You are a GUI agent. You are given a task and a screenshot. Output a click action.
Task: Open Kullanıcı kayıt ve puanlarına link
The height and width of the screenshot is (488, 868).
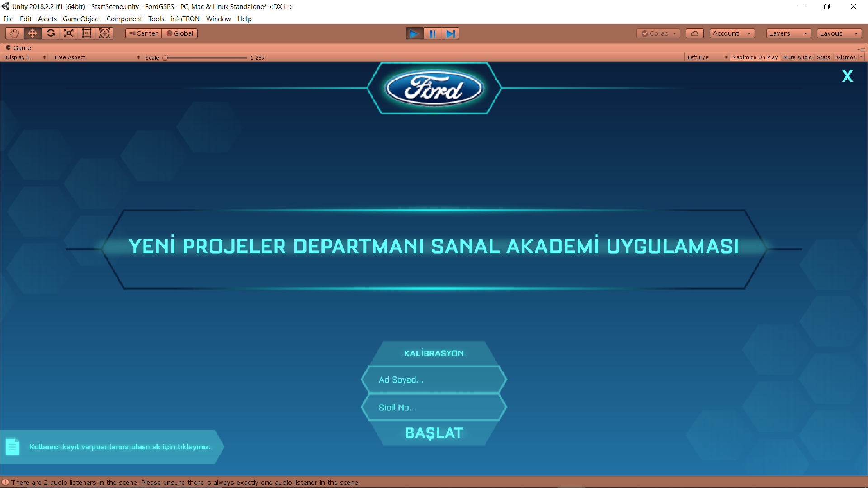click(x=120, y=446)
